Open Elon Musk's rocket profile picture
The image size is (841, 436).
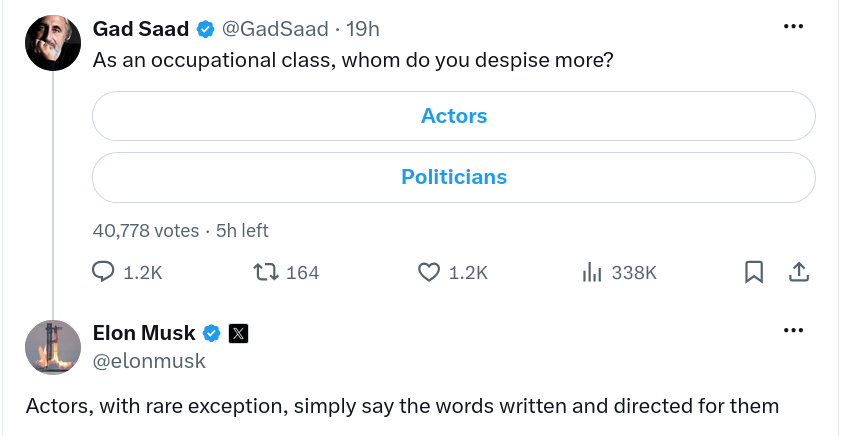click(53, 347)
